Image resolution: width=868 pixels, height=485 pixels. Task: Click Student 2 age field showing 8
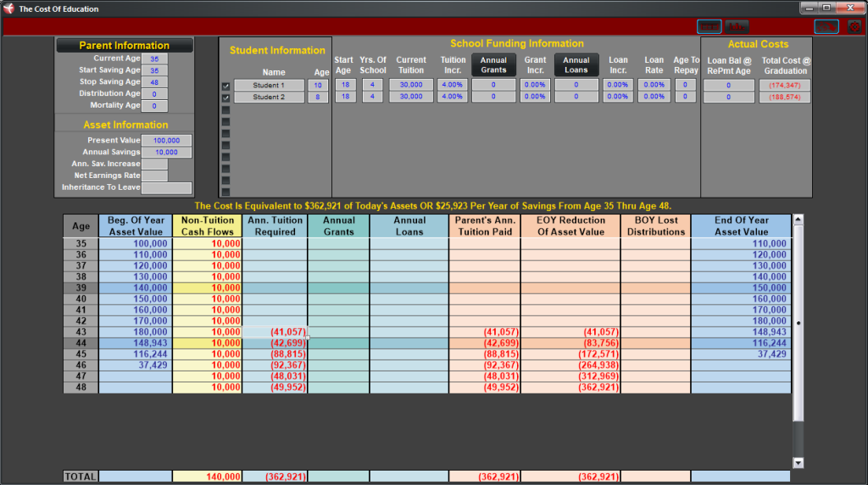318,97
